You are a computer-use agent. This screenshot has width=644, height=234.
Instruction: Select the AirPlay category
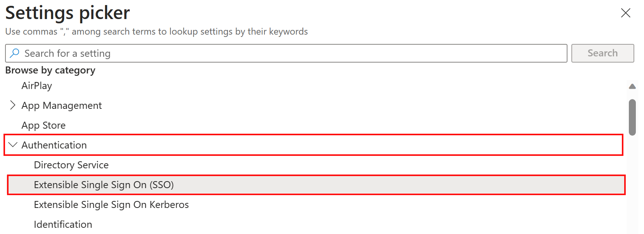pos(37,86)
